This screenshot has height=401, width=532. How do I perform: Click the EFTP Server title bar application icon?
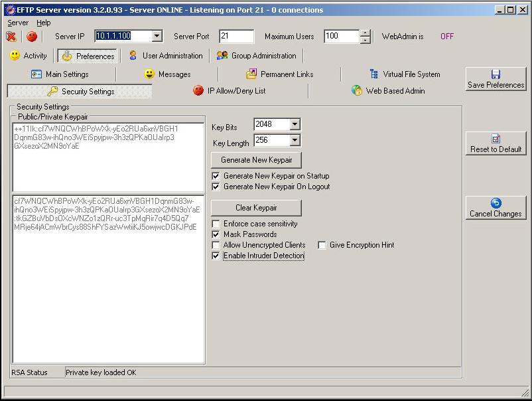tap(11, 10)
